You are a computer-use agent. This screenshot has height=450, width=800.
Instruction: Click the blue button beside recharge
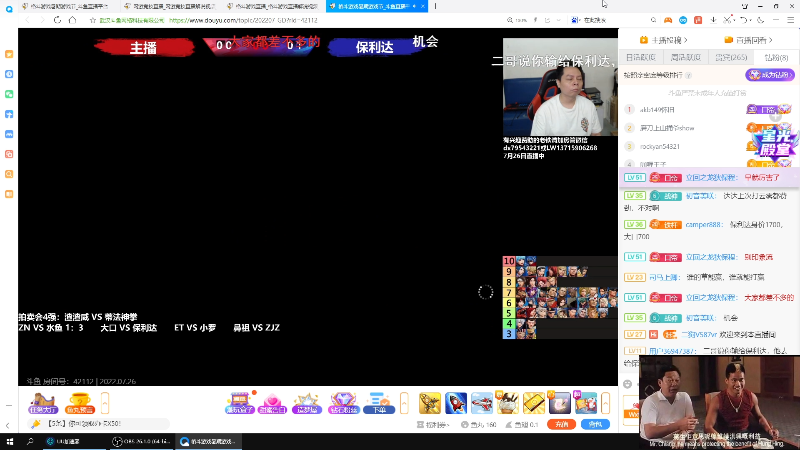pos(595,424)
